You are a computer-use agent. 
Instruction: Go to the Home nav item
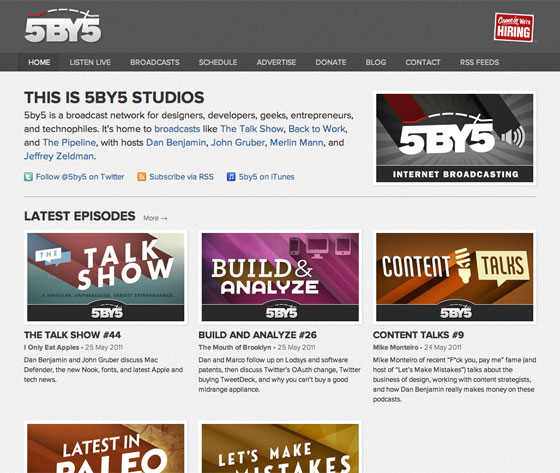[x=39, y=62]
